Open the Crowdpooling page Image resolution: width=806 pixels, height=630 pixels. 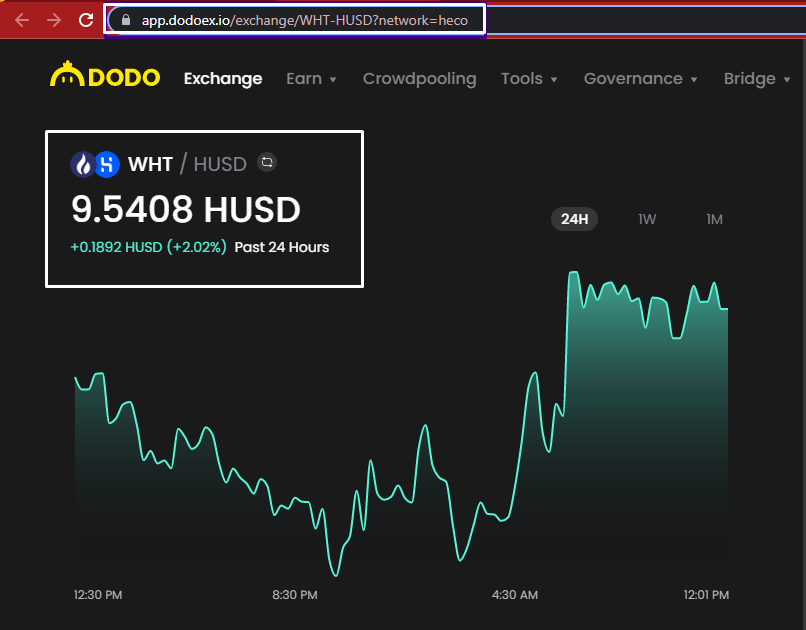(x=419, y=79)
